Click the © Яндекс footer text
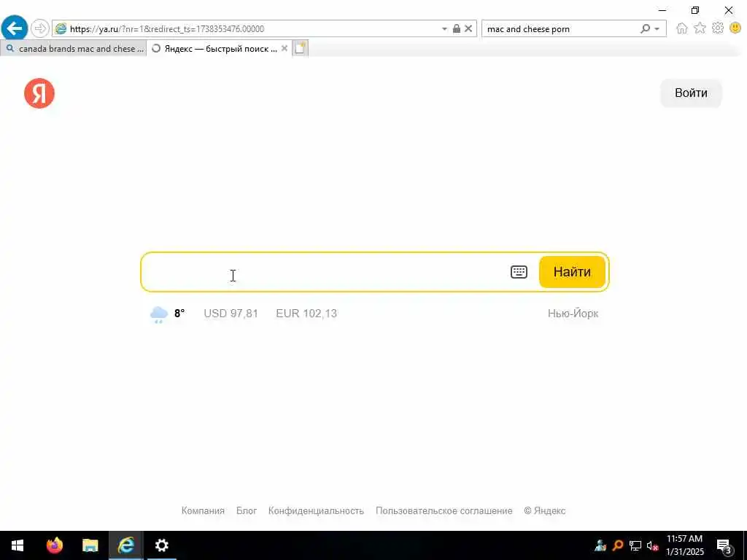 click(544, 510)
